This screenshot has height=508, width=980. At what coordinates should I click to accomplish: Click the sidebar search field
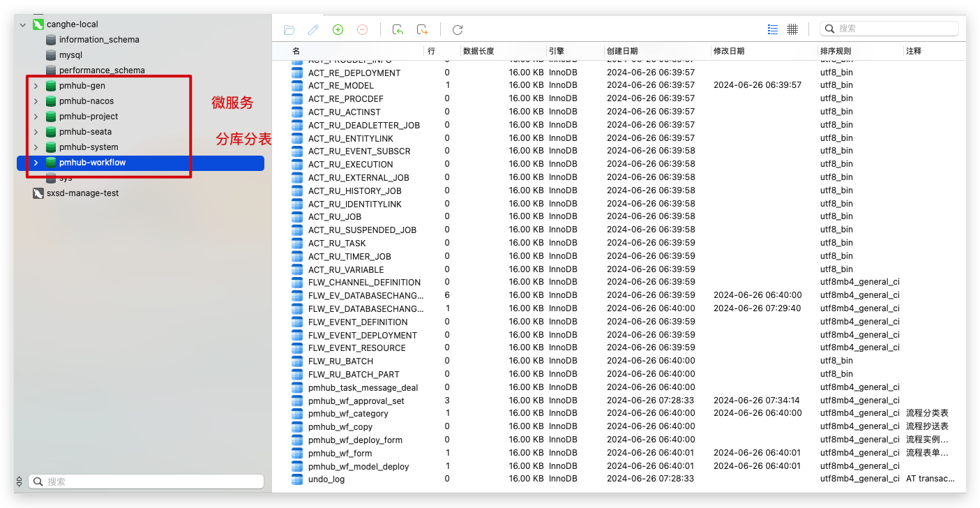(152, 481)
